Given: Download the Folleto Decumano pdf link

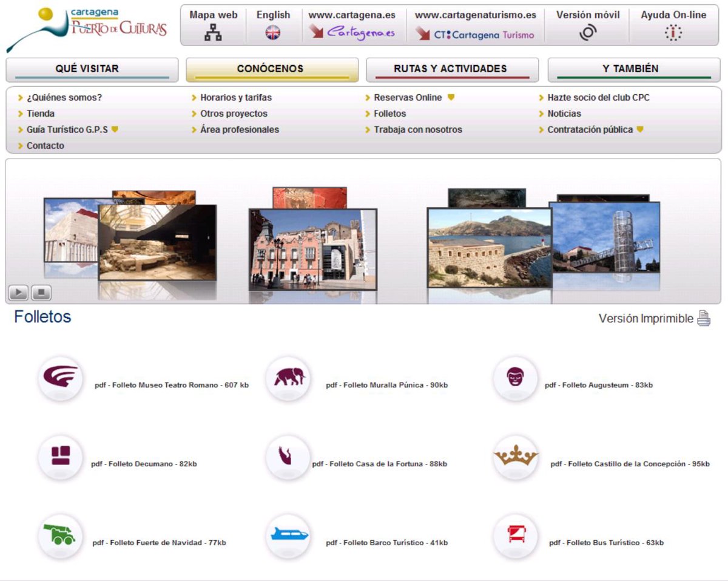Looking at the screenshot, I should point(144,464).
